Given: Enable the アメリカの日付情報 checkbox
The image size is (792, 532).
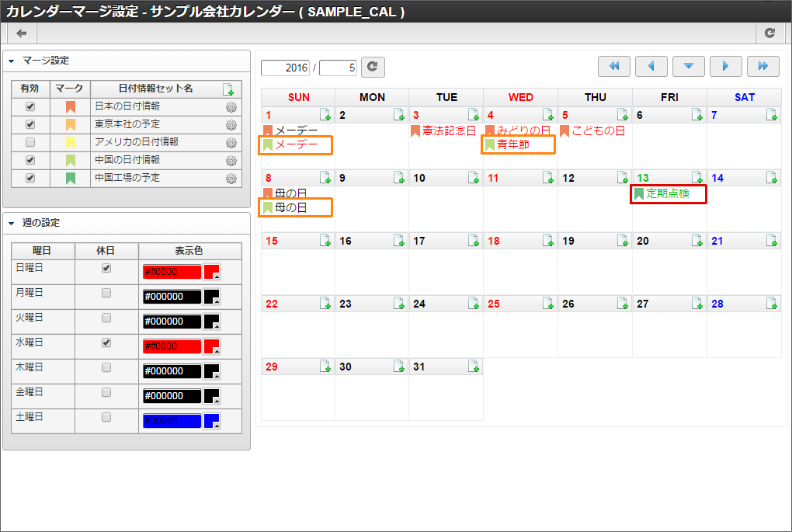Looking at the screenshot, I should click(30, 142).
